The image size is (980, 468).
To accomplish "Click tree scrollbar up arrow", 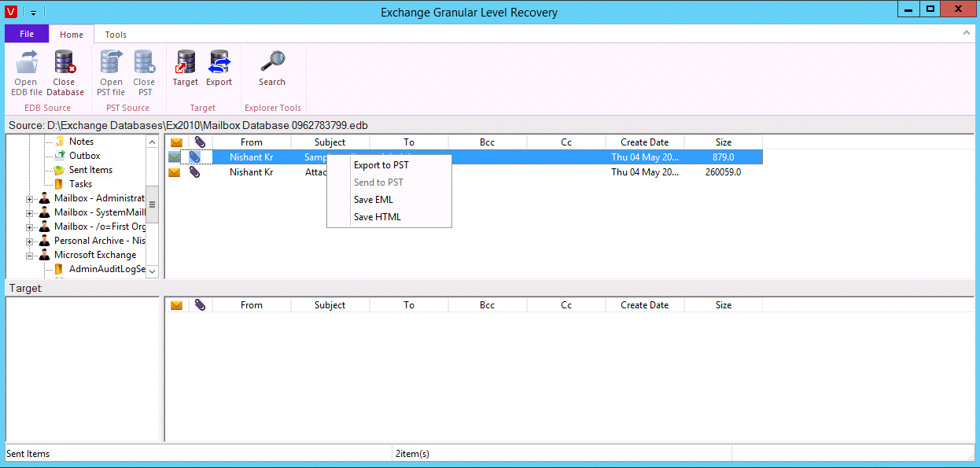I will [x=153, y=142].
